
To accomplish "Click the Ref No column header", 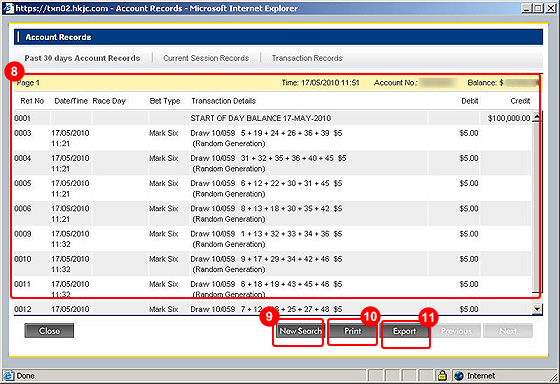I will (32, 101).
